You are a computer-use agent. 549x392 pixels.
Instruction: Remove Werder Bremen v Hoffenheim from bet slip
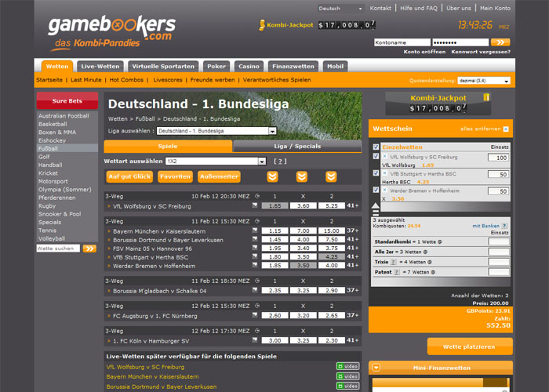point(384,190)
